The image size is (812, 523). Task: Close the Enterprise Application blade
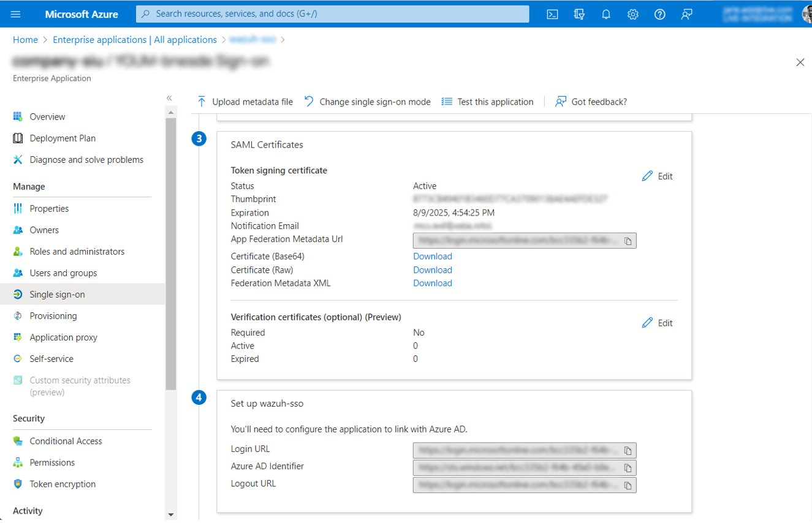800,62
